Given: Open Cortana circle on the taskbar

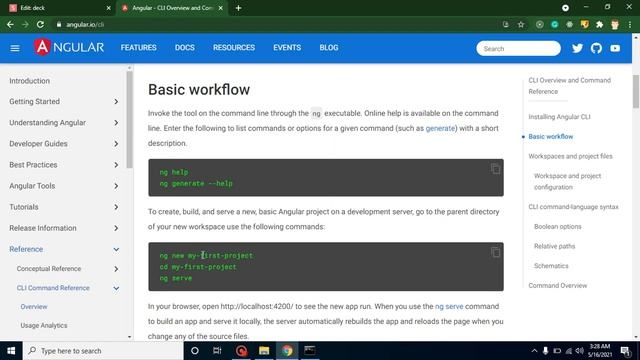Looking at the screenshot, I should tap(195, 351).
